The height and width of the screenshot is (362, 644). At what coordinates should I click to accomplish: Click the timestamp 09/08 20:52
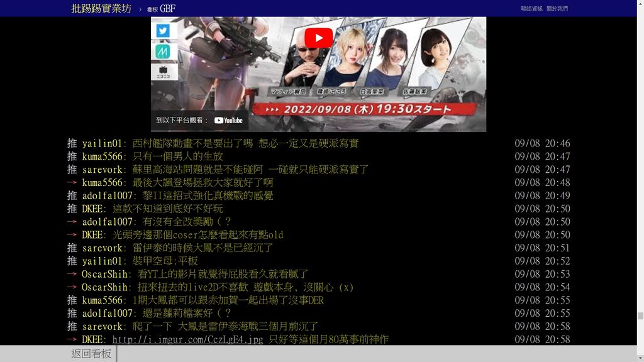tap(542, 261)
